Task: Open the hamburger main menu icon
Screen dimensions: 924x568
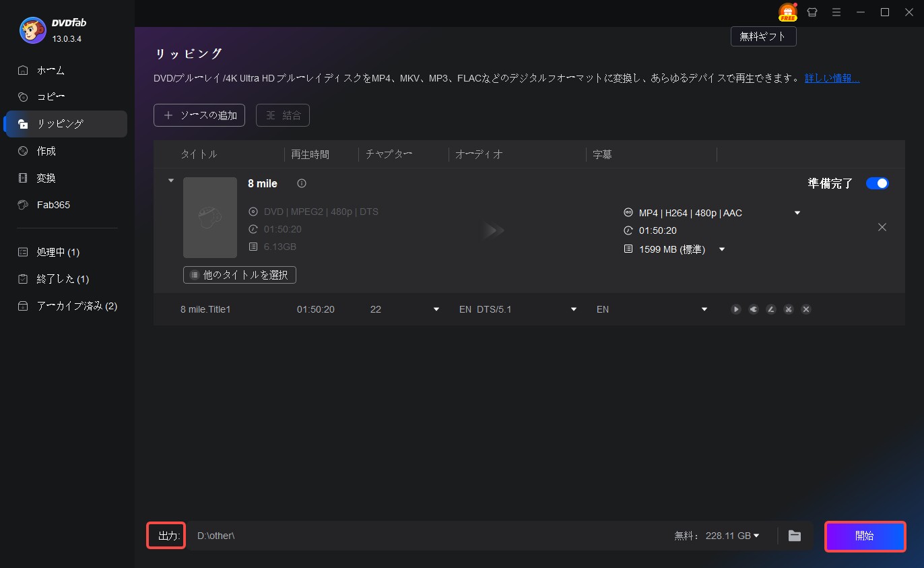Action: click(x=836, y=12)
